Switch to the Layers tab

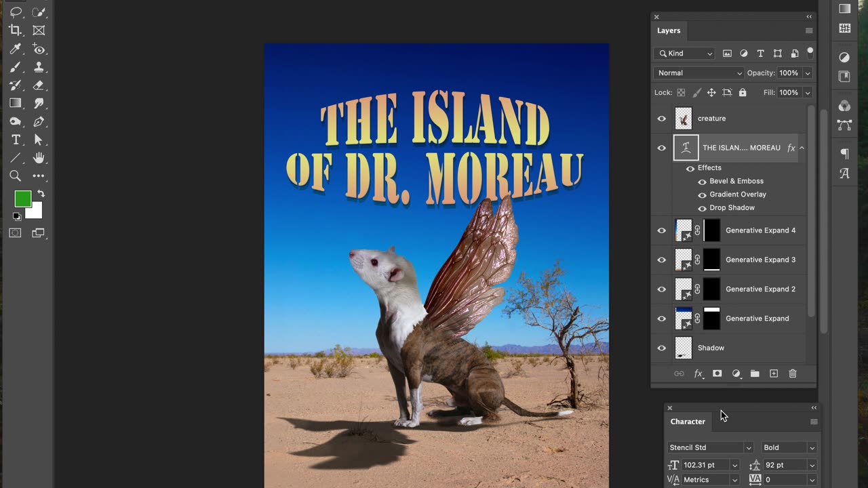(669, 30)
